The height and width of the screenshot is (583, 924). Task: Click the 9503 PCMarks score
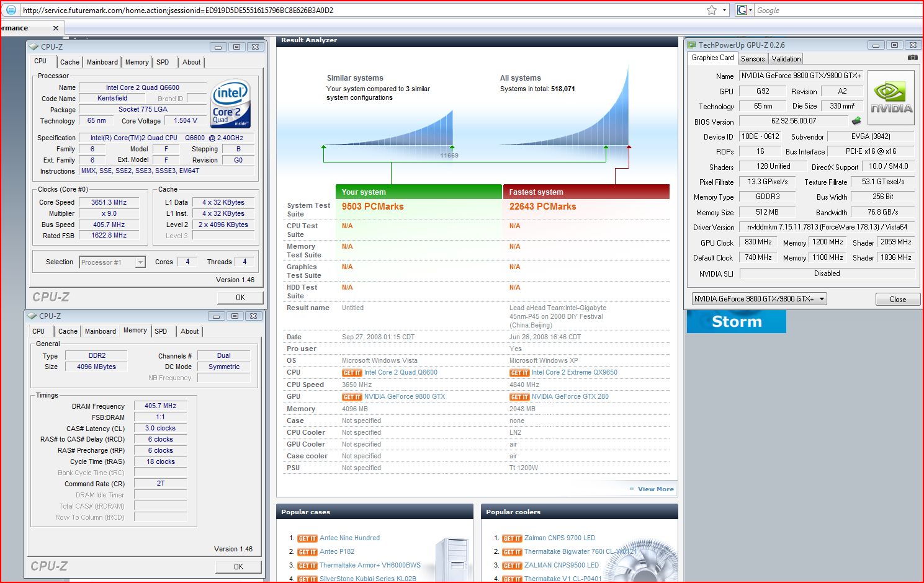[x=372, y=207]
